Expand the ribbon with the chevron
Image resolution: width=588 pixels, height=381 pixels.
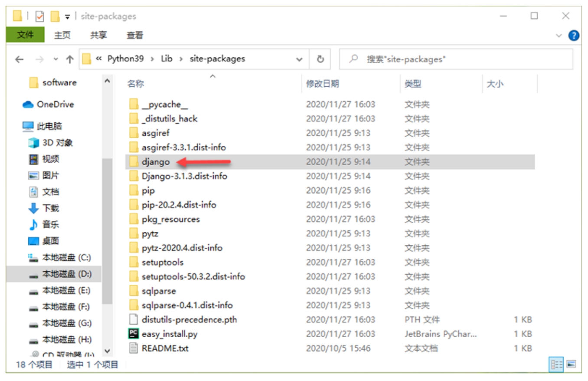(x=559, y=36)
